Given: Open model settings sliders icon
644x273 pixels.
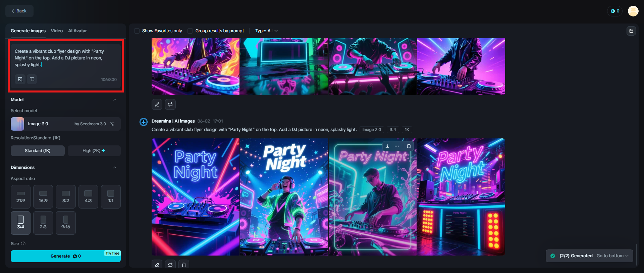Looking at the screenshot, I should pos(112,124).
